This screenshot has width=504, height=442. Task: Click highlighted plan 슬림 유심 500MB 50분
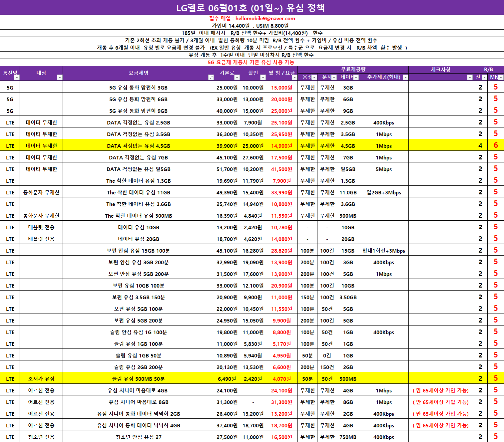point(138,379)
